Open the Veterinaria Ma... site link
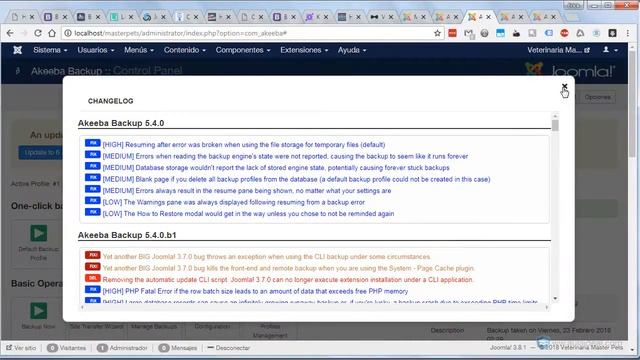 558,50
